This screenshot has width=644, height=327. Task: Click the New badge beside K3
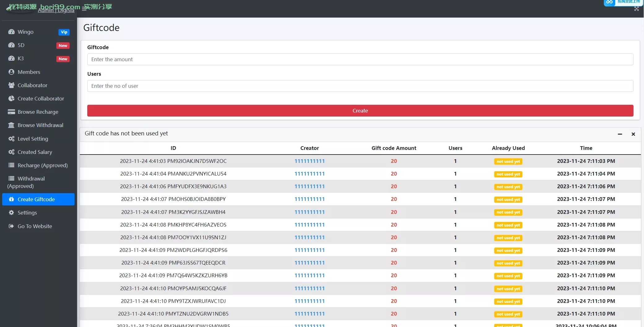tap(63, 59)
